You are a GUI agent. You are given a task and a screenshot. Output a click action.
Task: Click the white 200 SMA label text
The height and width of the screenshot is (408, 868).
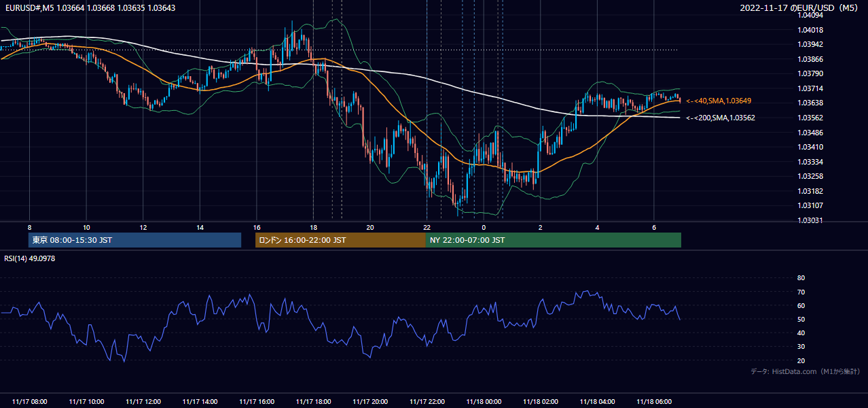pyautogui.click(x=721, y=118)
